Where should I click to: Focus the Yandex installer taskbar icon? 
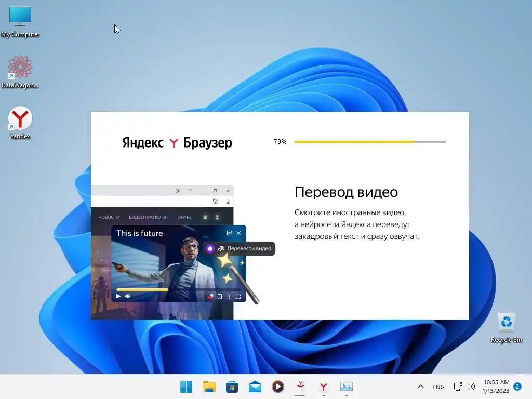tap(301, 387)
